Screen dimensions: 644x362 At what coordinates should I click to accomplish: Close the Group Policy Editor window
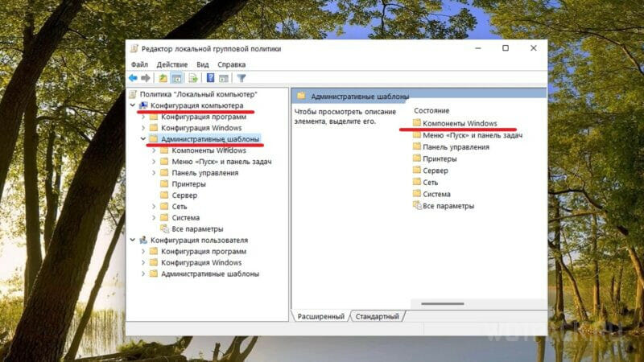click(x=534, y=48)
